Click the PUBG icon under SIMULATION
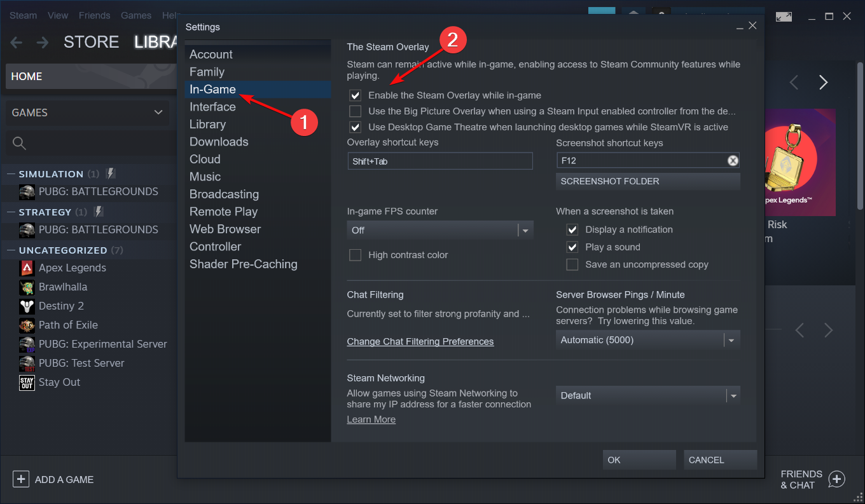This screenshot has width=865, height=504. [x=27, y=191]
